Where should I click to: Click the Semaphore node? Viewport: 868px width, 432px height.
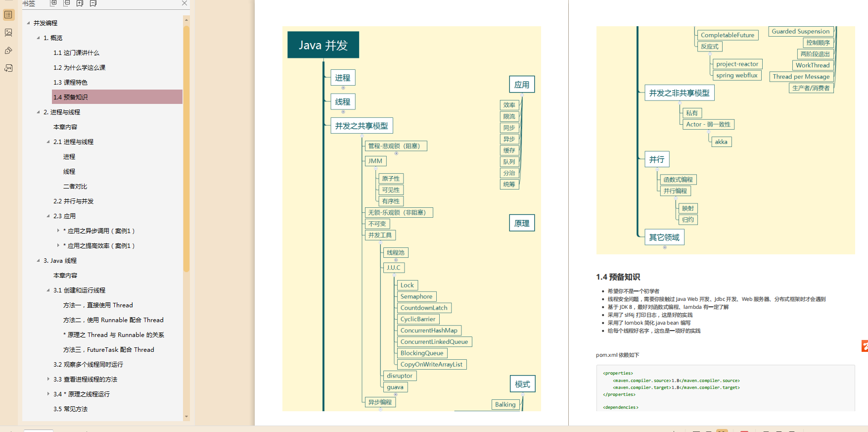[416, 296]
